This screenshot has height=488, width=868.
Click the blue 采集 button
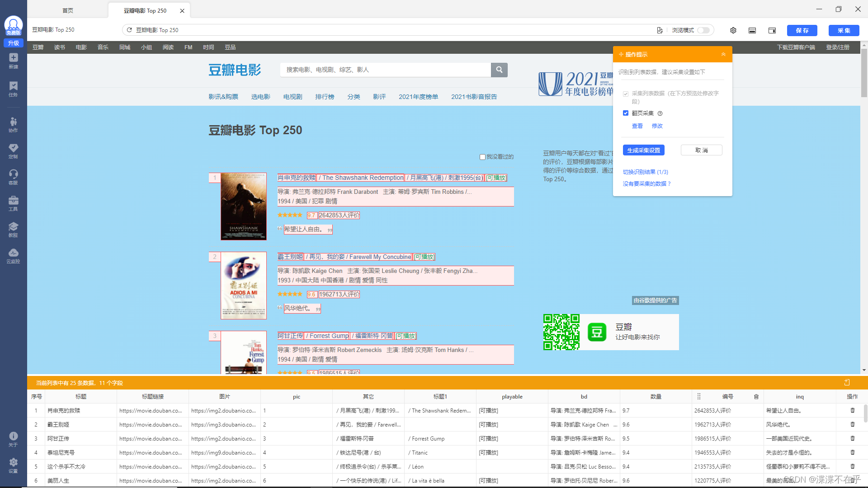point(844,30)
